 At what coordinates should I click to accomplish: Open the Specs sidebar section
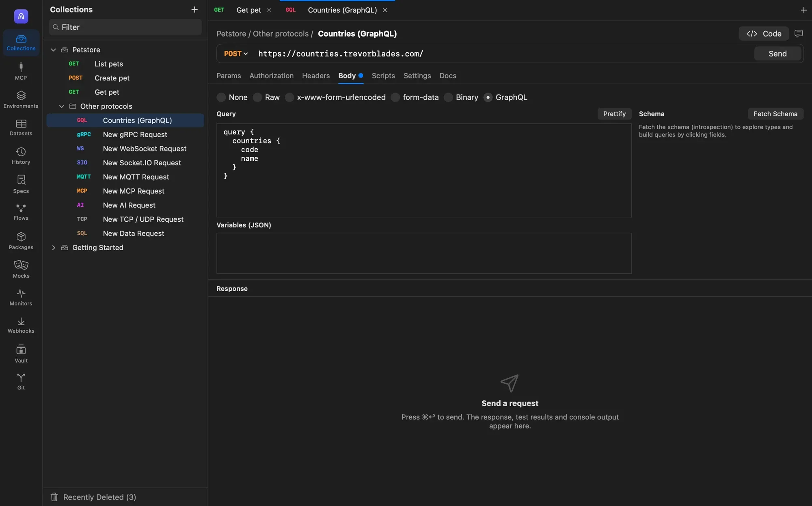click(21, 184)
